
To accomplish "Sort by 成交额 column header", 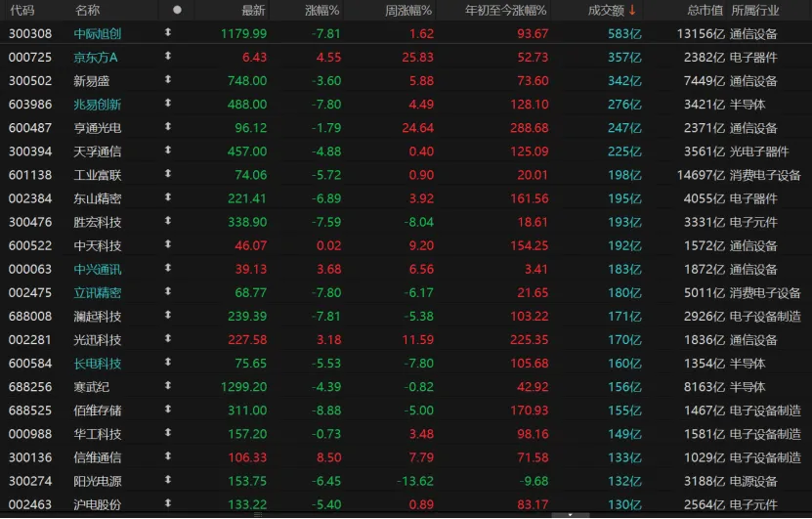I will (x=607, y=11).
